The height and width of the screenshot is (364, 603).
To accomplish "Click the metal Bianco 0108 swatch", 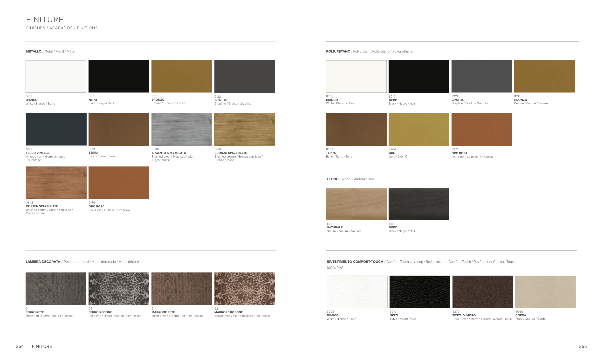I will (x=56, y=76).
